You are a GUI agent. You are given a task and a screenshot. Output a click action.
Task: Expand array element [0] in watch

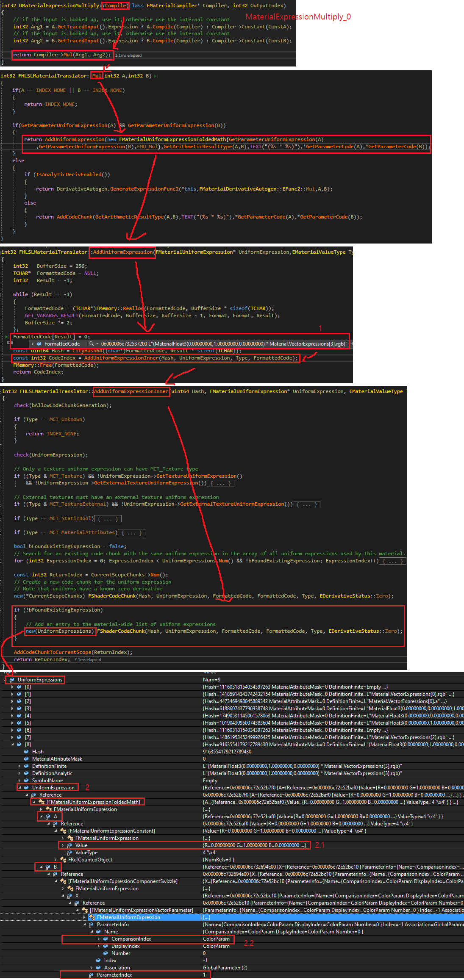click(12, 687)
